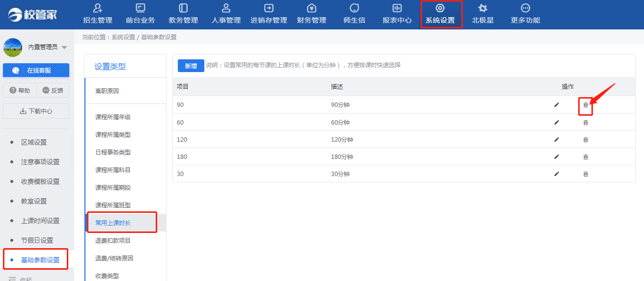Open 系统设置 gear icon
The height and width of the screenshot is (281, 644).
pyautogui.click(x=440, y=8)
